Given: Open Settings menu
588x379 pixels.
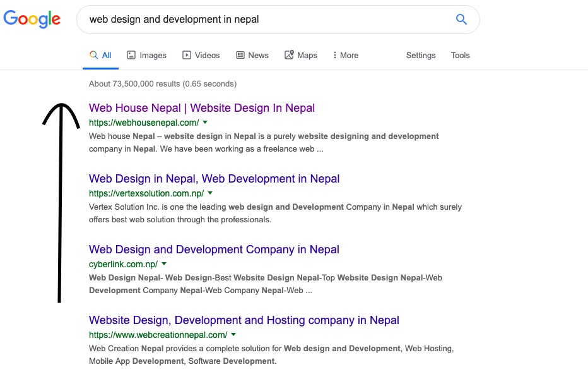Looking at the screenshot, I should coord(420,56).
